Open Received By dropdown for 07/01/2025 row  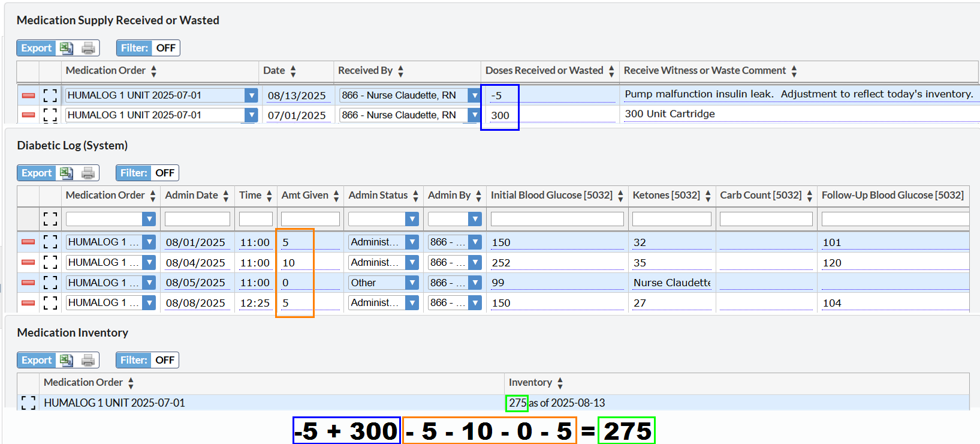click(474, 115)
